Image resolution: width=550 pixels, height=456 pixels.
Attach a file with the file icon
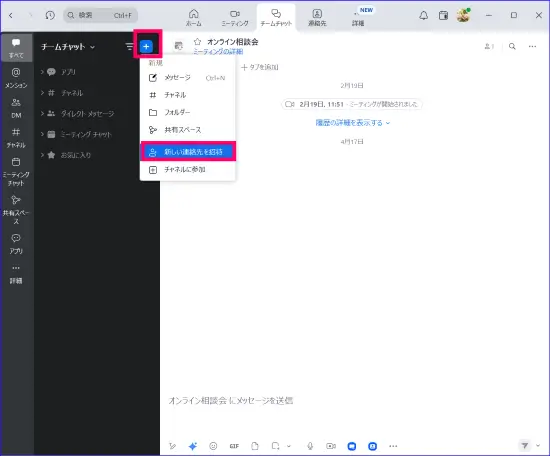(255, 446)
